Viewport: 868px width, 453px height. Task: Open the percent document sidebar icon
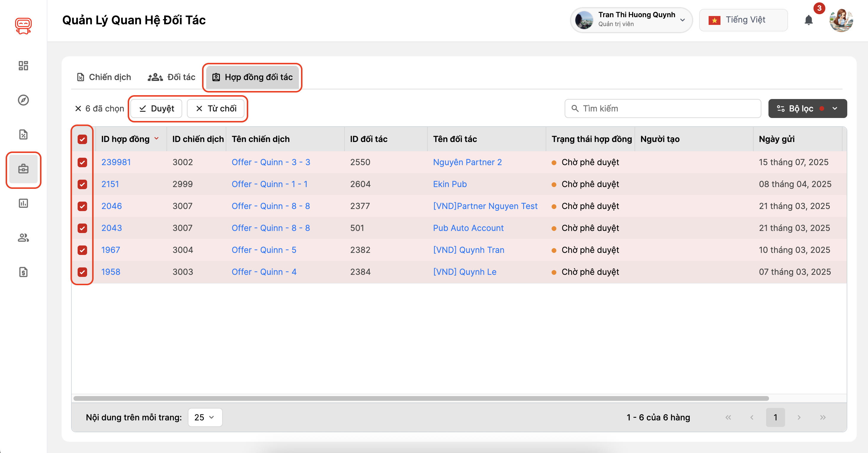pos(23,135)
